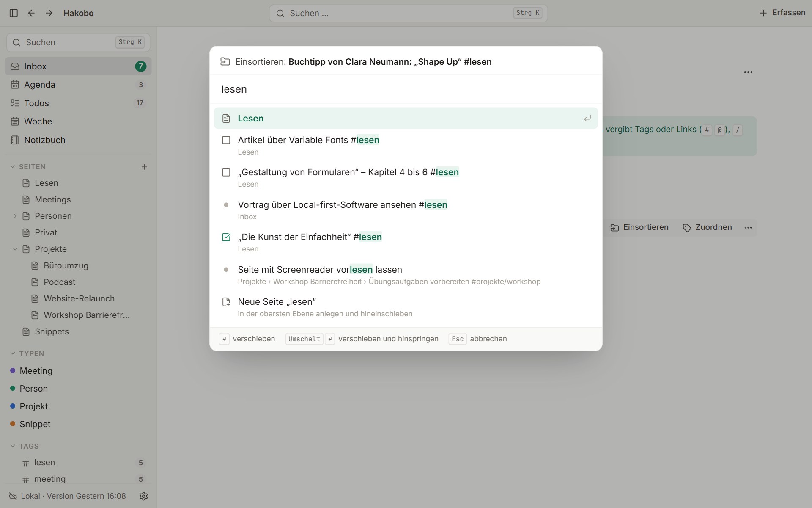
Task: Select Vortrag über Local-first-Software result
Action: (x=406, y=210)
